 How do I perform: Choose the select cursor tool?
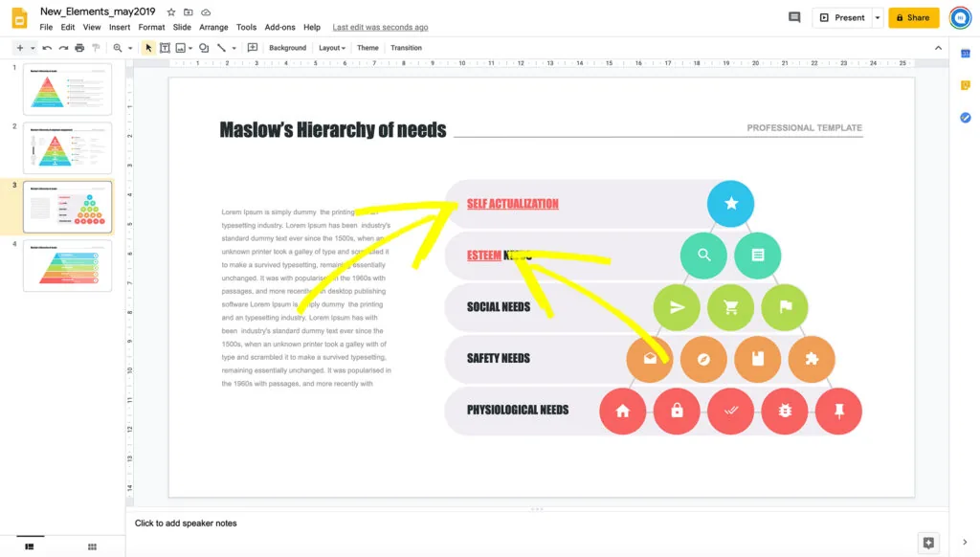pyautogui.click(x=148, y=48)
